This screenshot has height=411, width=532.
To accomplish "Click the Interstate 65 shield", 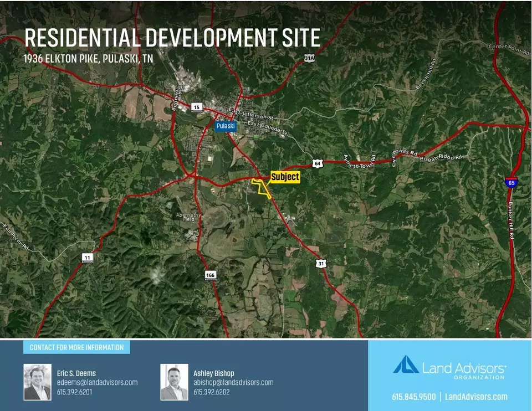I will pos(510,182).
